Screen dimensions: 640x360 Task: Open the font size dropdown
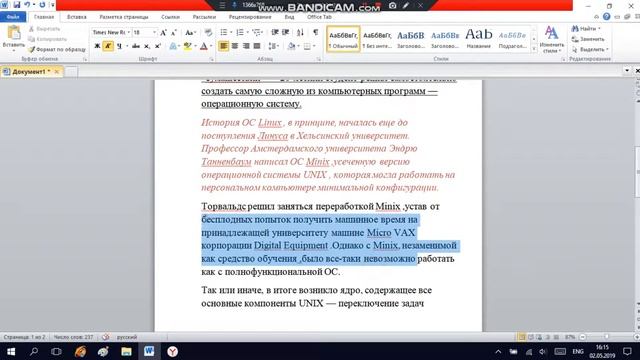pyautogui.click(x=154, y=32)
